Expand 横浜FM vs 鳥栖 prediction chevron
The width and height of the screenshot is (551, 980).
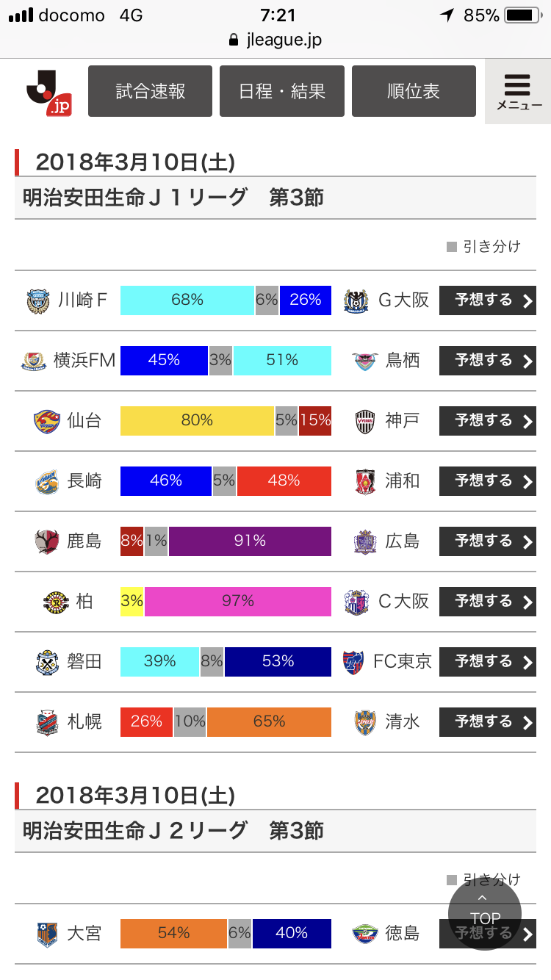(x=527, y=361)
